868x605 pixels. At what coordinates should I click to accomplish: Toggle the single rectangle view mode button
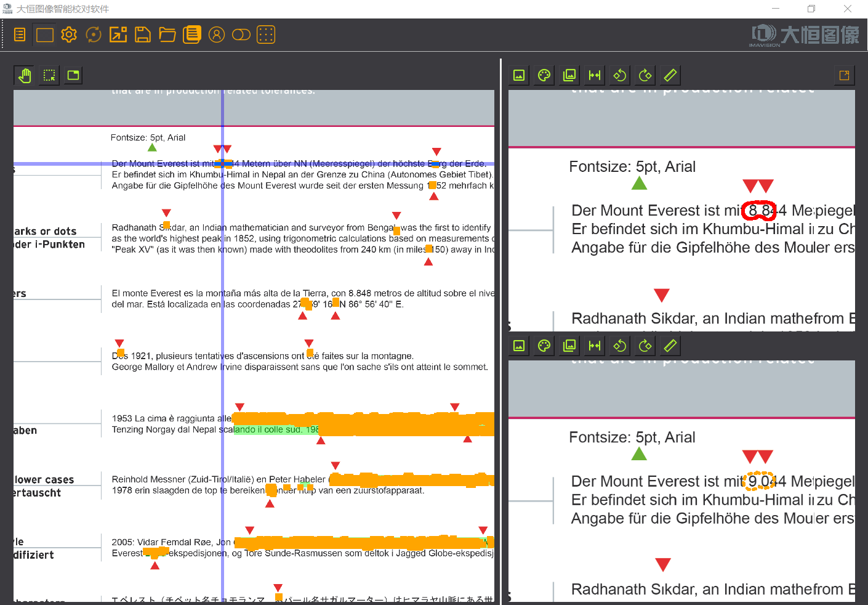tap(45, 35)
